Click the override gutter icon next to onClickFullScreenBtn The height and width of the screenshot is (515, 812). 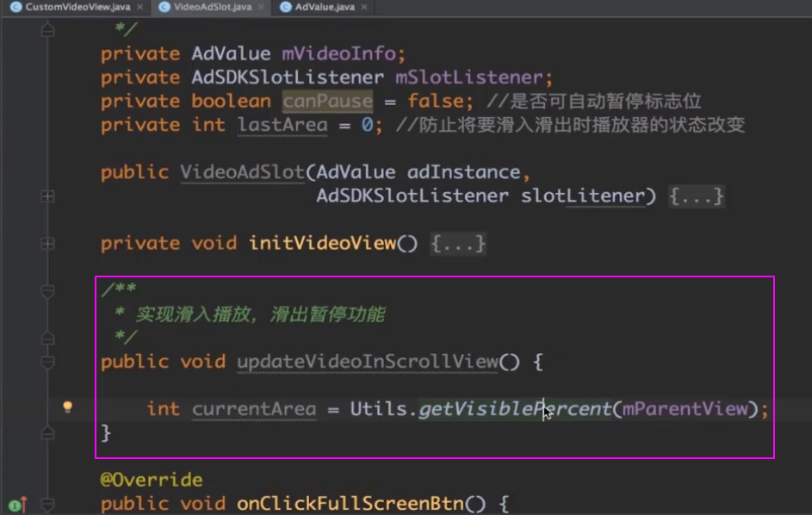tap(17, 504)
